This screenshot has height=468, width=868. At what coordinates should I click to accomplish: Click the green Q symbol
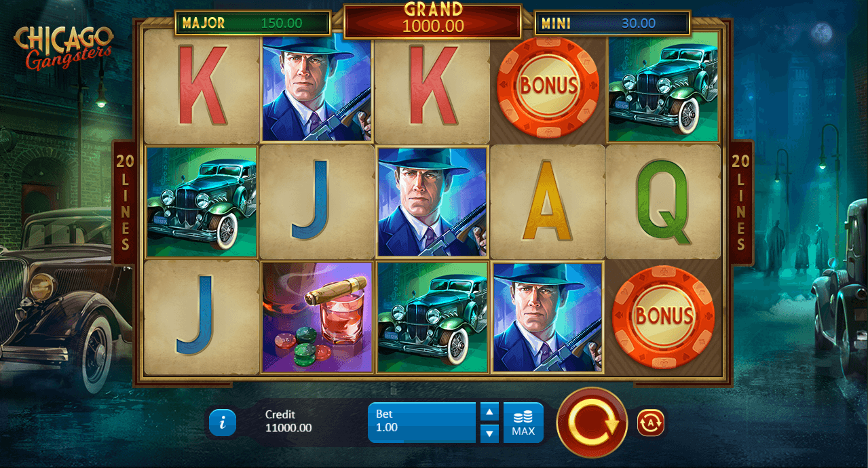[663, 202]
